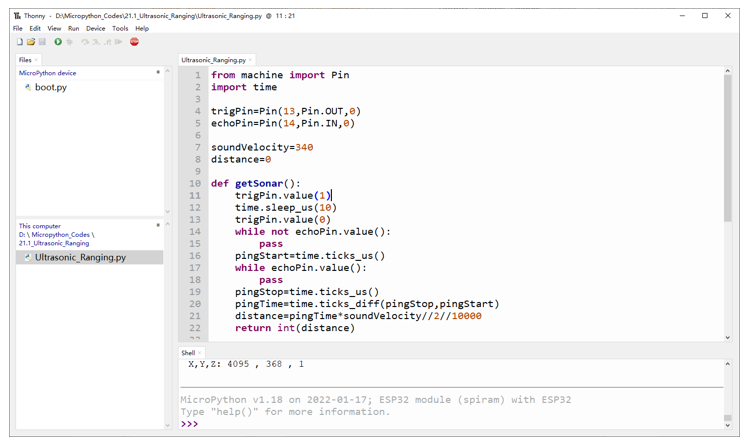
Task: Click the Step over debug icon
Action: [x=85, y=42]
